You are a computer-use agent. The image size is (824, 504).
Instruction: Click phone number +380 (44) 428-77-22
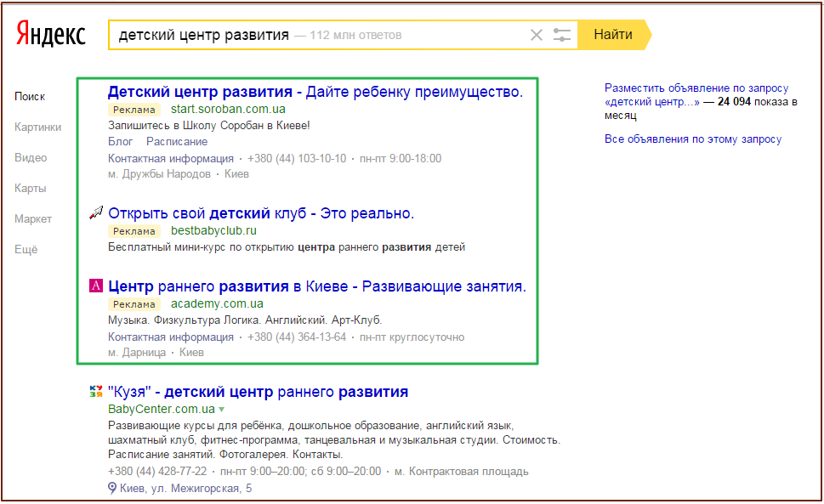pyautogui.click(x=157, y=472)
